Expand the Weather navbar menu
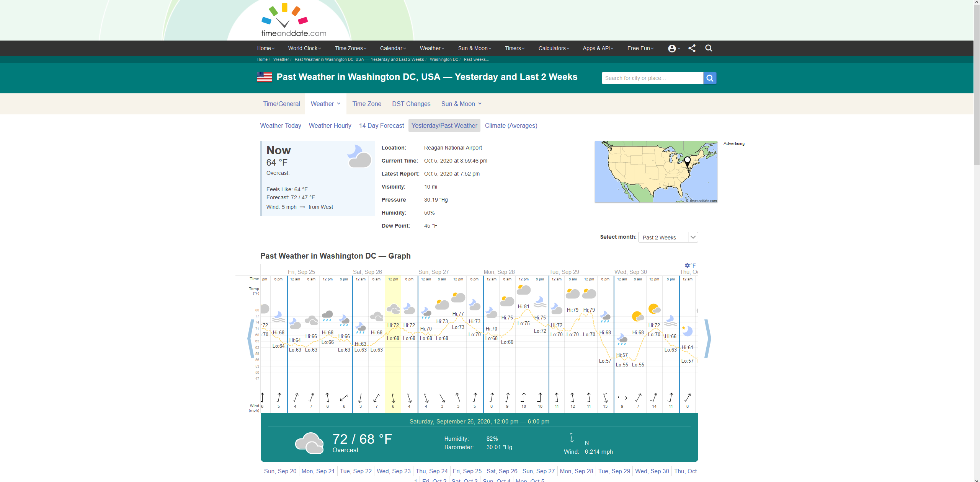The width and height of the screenshot is (980, 482). (432, 48)
